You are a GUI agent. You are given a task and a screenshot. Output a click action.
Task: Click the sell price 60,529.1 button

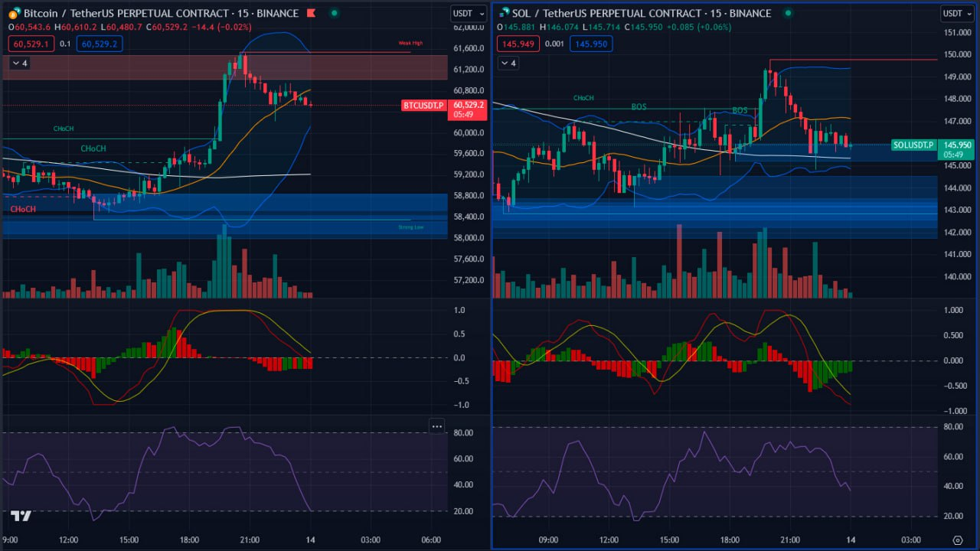click(31, 44)
